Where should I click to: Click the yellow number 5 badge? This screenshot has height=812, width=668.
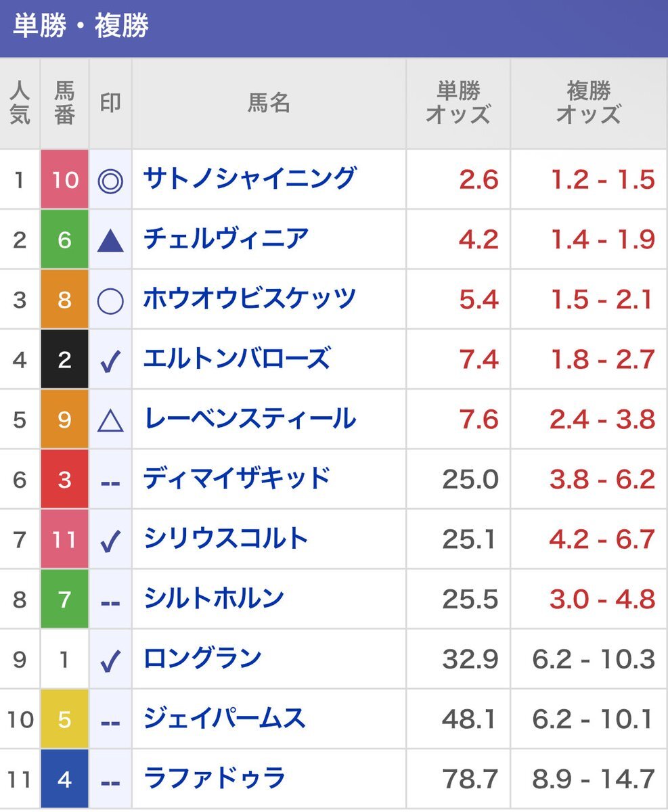coord(65,719)
